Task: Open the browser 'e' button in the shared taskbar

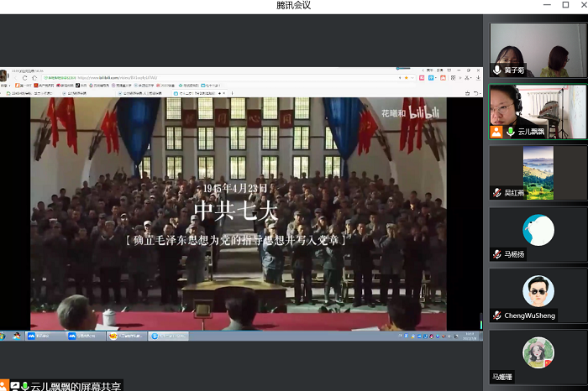Action: 168,336
